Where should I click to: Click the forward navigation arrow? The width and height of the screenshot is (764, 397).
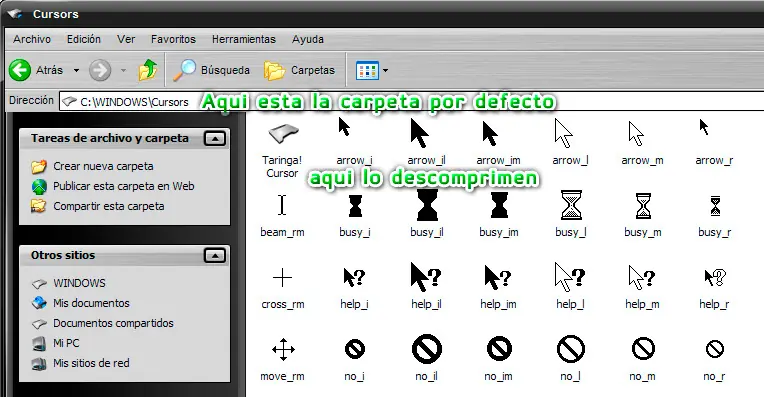coord(100,71)
